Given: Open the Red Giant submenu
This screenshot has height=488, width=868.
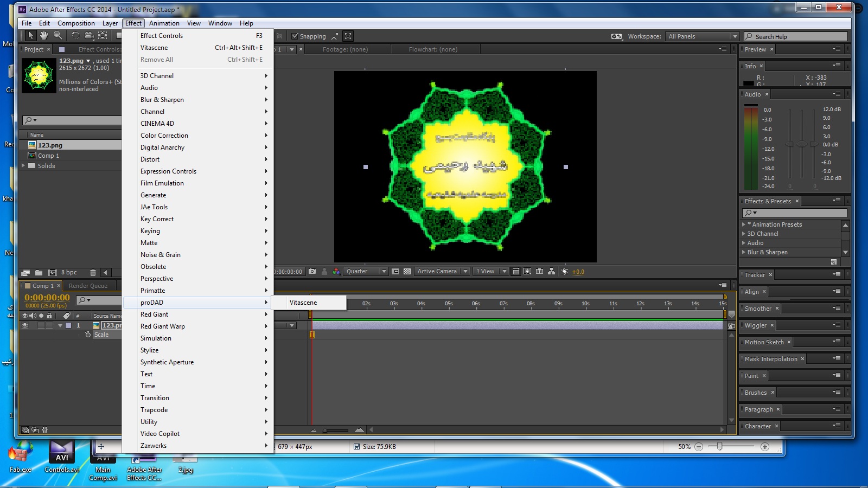Looking at the screenshot, I should [198, 314].
